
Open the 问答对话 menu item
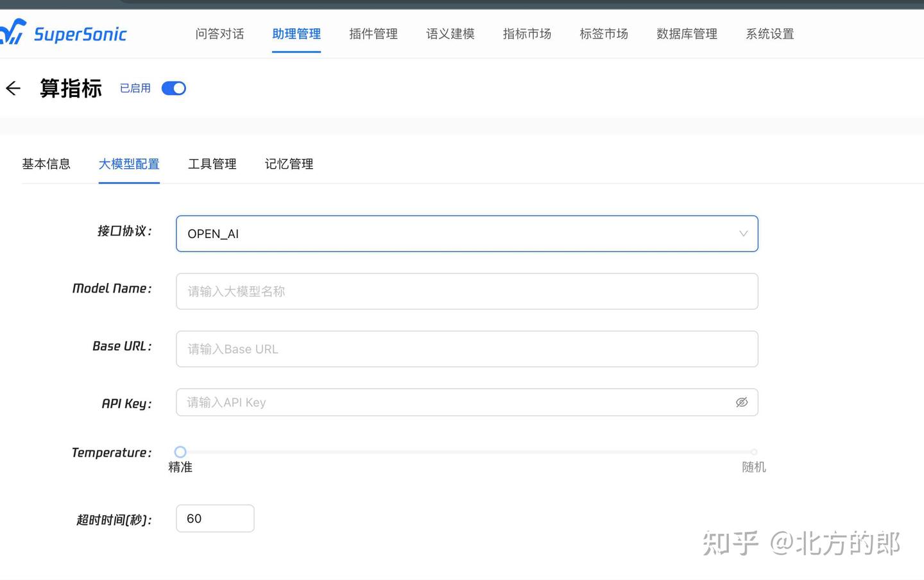tap(219, 34)
